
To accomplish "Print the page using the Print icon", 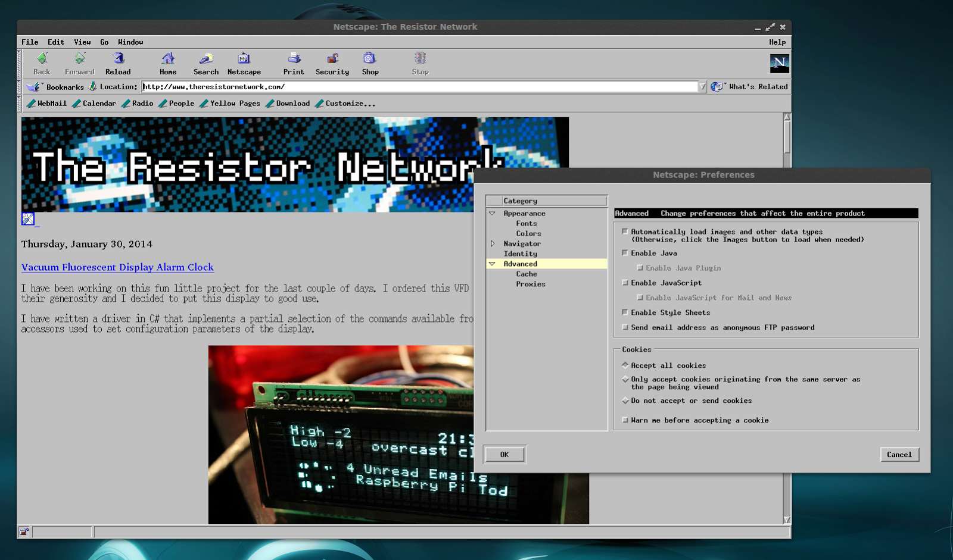I will (294, 58).
